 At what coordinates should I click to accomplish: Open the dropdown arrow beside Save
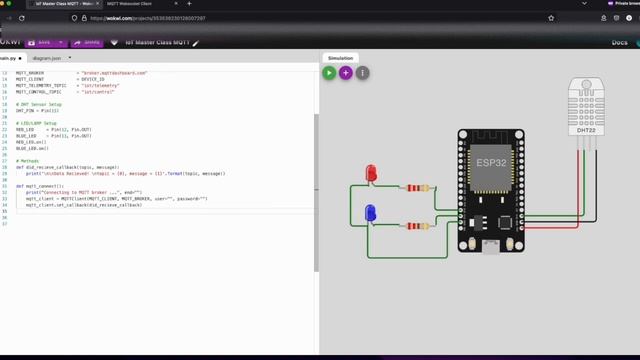(61, 42)
